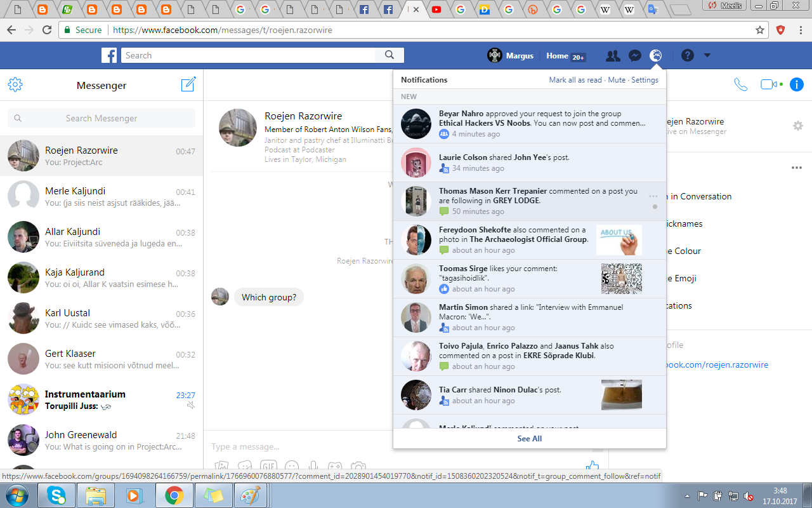Open conversation options gear beside Roejen Razorwire
The height and width of the screenshot is (508, 812).
pyautogui.click(x=798, y=126)
